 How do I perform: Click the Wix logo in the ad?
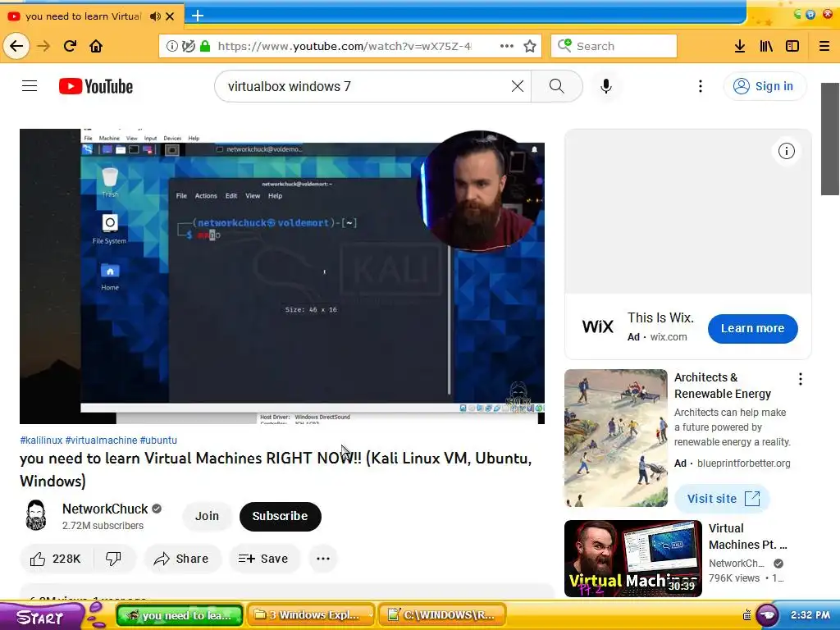597,326
